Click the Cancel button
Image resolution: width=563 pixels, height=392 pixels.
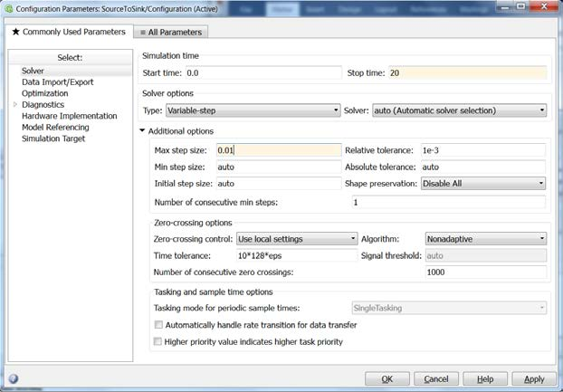[435, 378]
